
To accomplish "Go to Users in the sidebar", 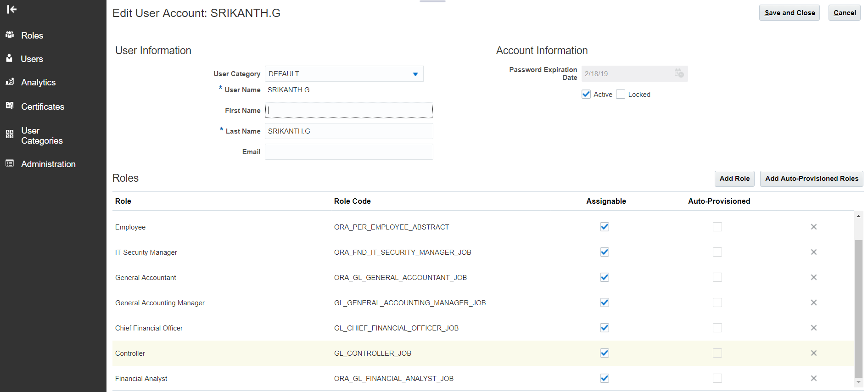I will tap(32, 59).
